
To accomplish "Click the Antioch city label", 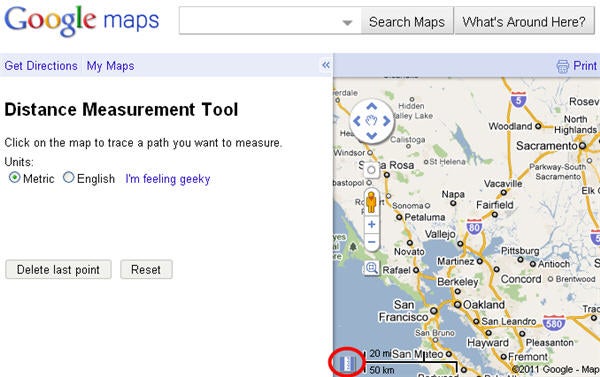I will coord(554,264).
